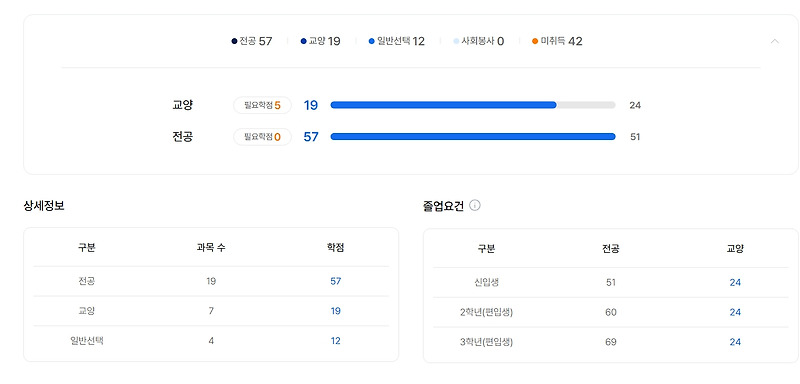Click the 전공 row in 상세정보 table
800x384 pixels.
(211, 281)
